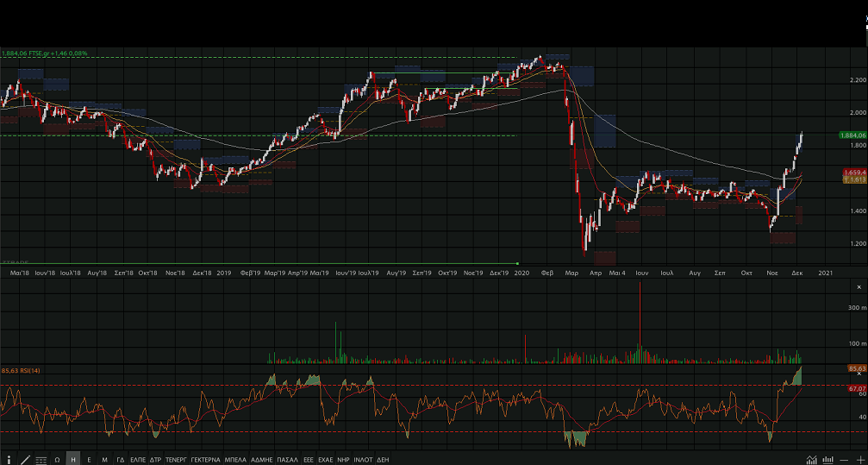868x465 pixels.
Task: Switch to the ΔΕΗ symbol
Action: click(x=383, y=460)
